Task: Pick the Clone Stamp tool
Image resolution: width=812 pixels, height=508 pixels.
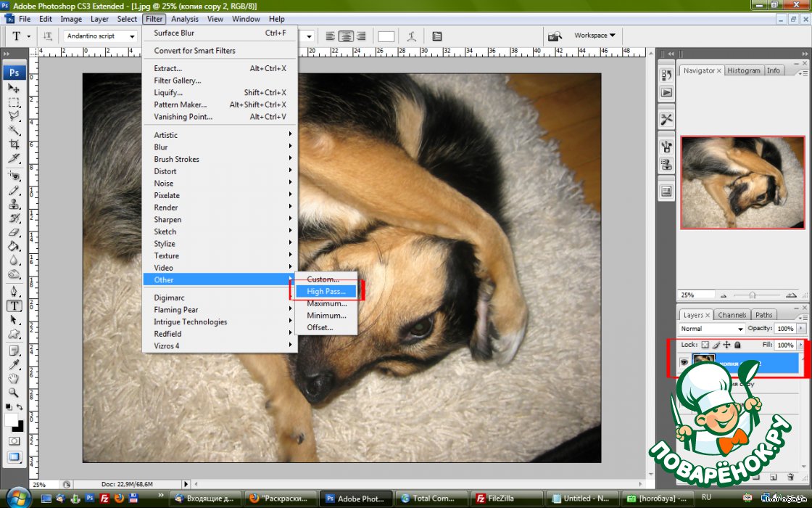Action: pos(14,205)
